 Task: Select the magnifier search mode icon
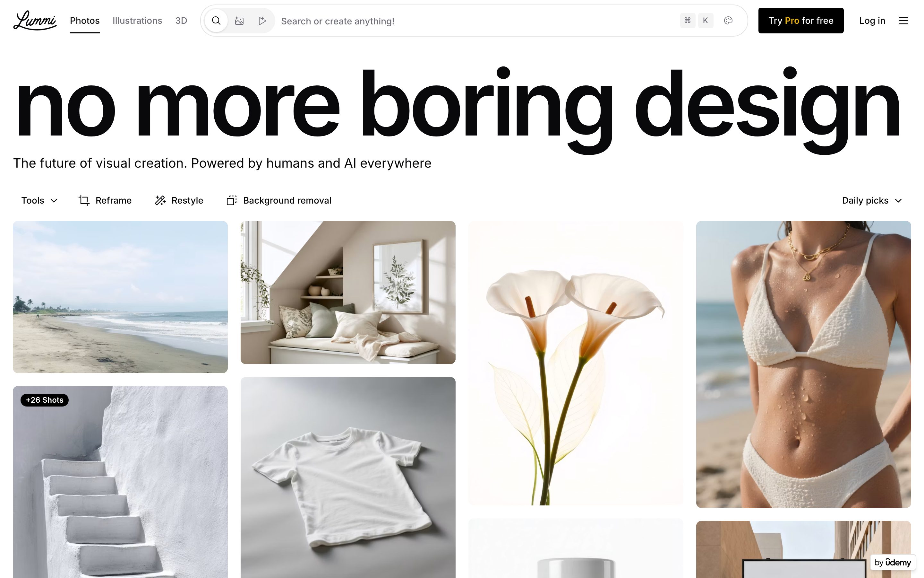[x=216, y=21]
